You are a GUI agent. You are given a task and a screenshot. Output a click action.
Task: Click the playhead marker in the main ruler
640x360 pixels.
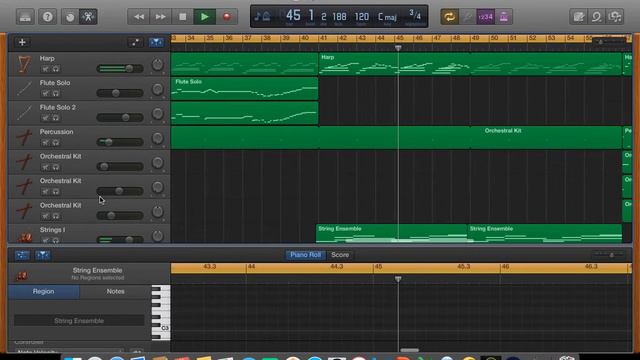coord(398,48)
